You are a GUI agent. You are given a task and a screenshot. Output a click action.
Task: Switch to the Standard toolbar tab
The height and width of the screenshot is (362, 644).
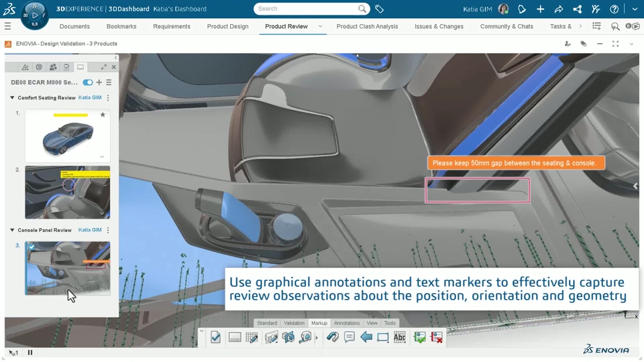pos(267,323)
